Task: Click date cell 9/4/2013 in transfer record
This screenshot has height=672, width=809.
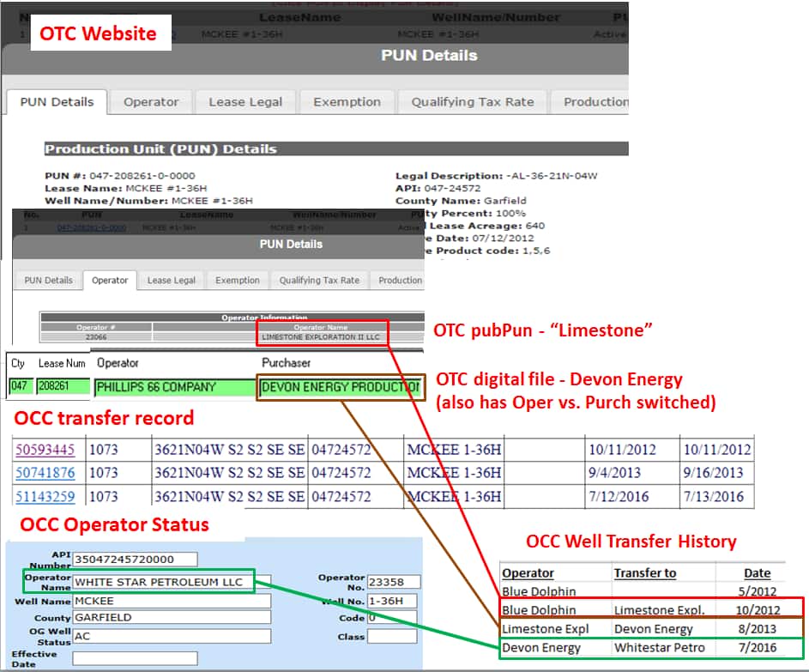Action: point(614,473)
